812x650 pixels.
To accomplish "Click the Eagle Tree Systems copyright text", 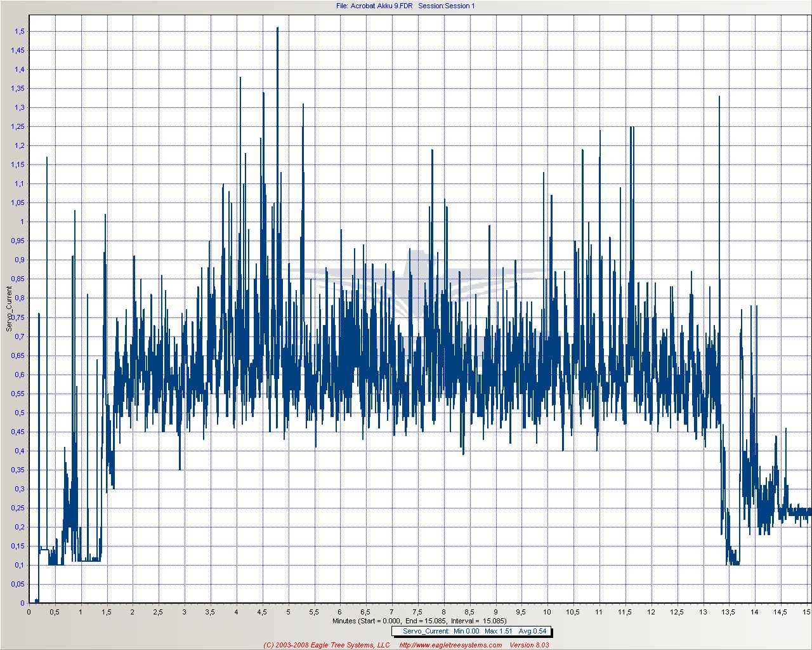I will click(327, 645).
